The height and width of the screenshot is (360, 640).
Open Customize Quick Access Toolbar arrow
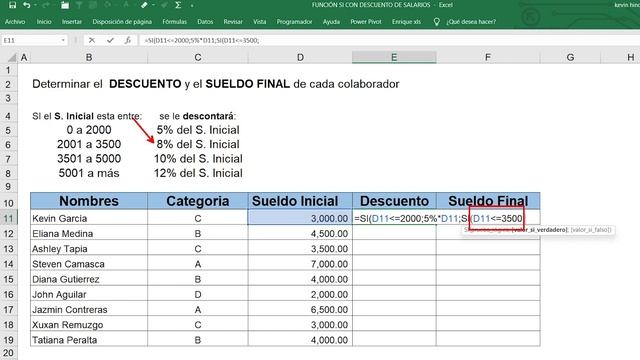[192, 6]
